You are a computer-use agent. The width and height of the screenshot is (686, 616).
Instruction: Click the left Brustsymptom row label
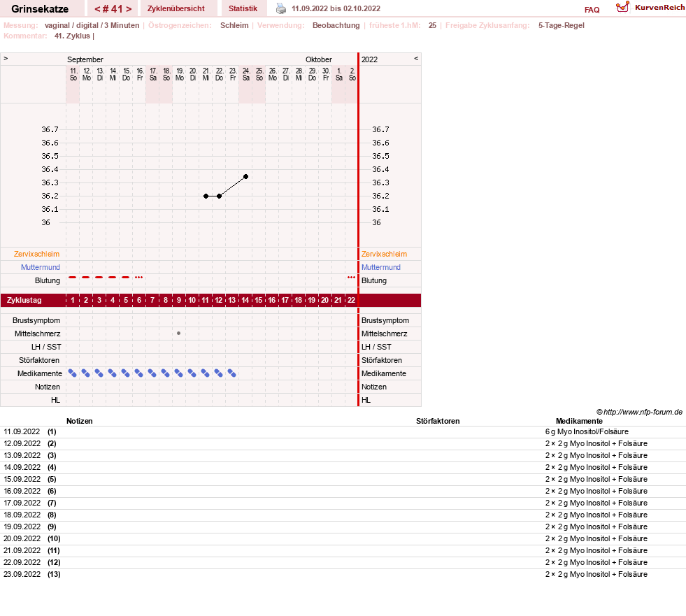pos(36,320)
